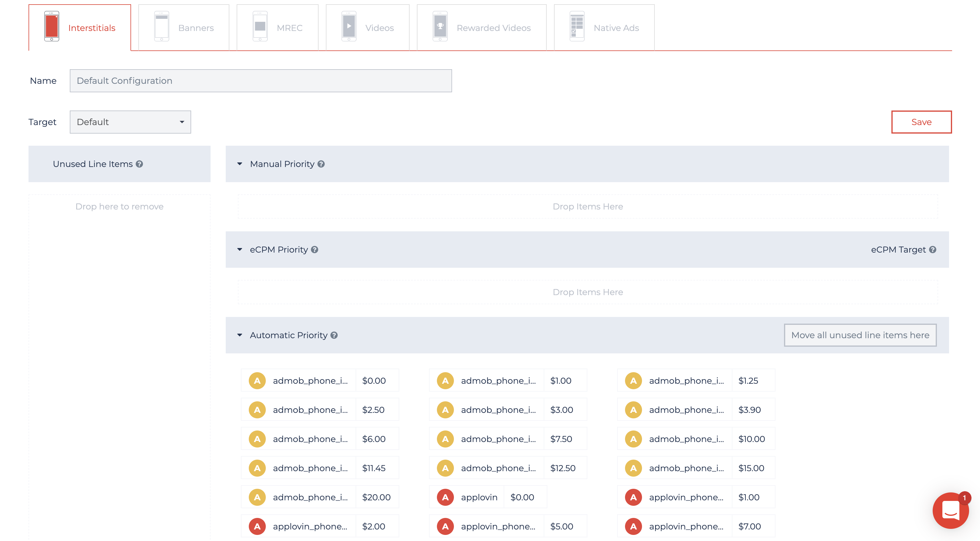The image size is (980, 541).
Task: Collapse the Manual Priority section arrow
Action: click(x=240, y=164)
